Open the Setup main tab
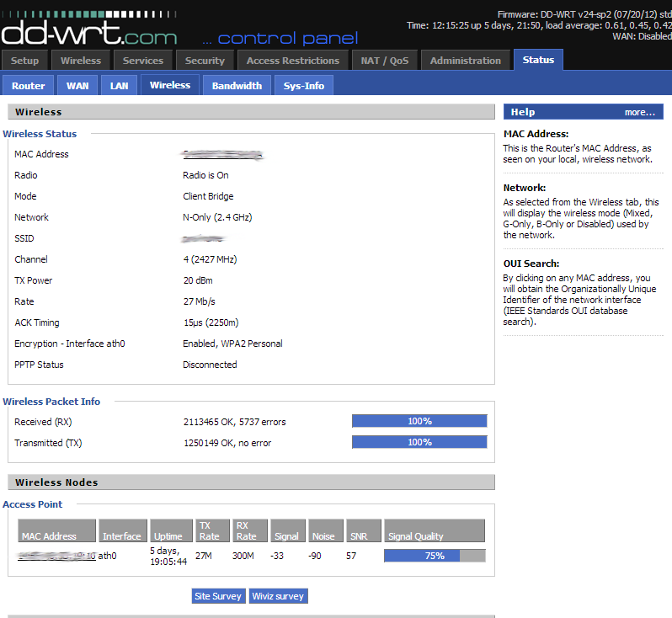This screenshot has height=618, width=672. coord(25,61)
